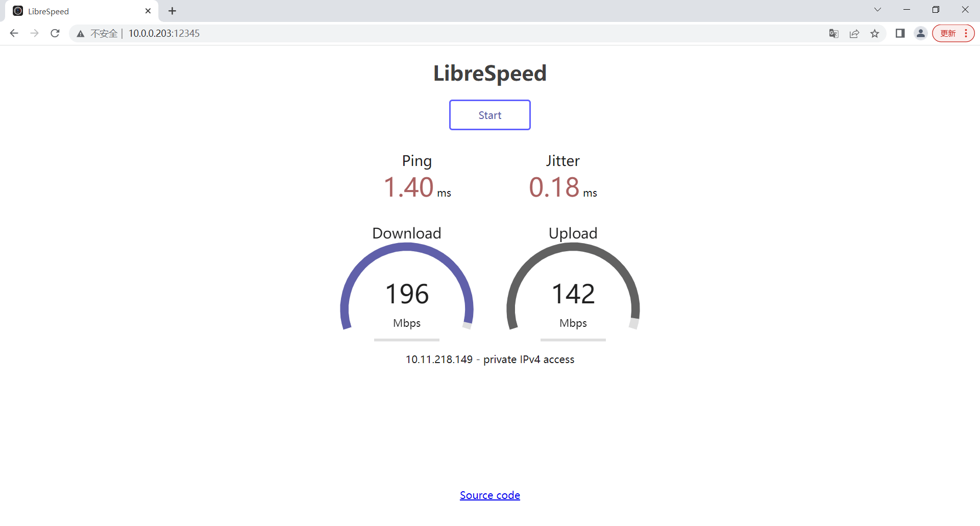Open Chrome three-dot menu
980x526 pixels.
[966, 33]
